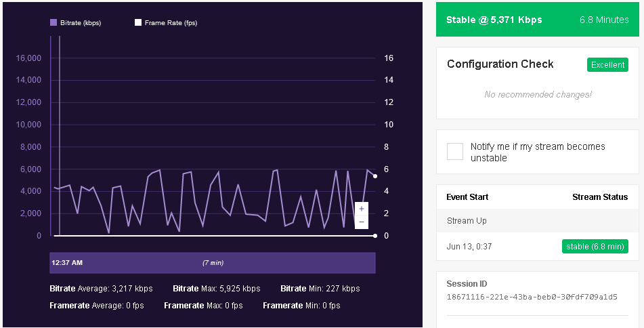Click the stable (6.8 min) status badge

[x=595, y=247]
